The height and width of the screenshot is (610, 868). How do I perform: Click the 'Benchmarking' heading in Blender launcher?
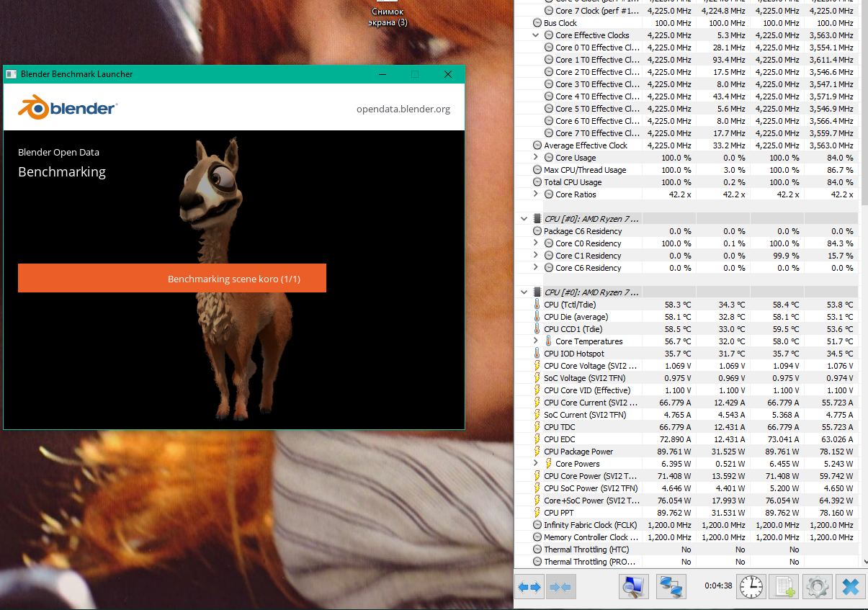pyautogui.click(x=62, y=172)
